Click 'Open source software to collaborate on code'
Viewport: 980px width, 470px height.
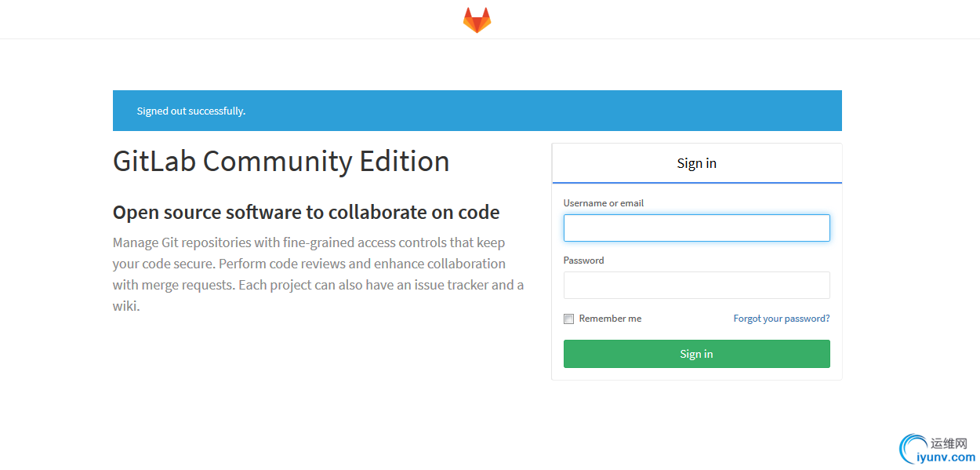[307, 213]
